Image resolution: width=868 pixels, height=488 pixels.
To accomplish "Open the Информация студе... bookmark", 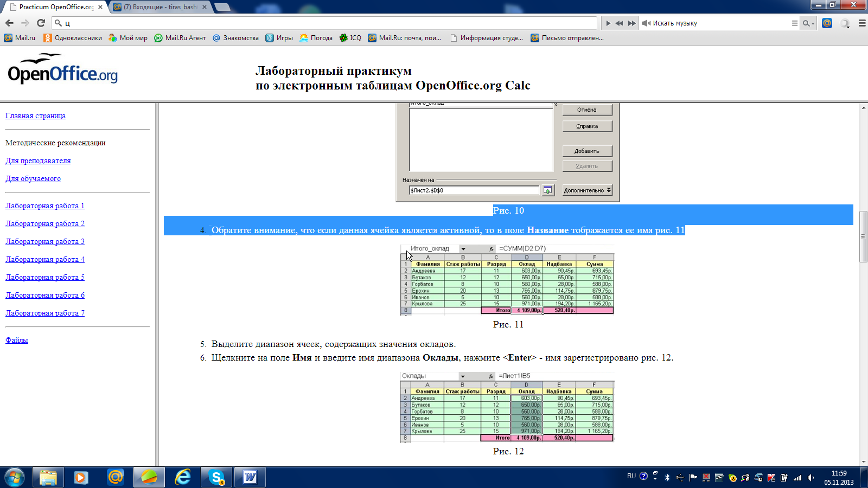I will coord(487,38).
